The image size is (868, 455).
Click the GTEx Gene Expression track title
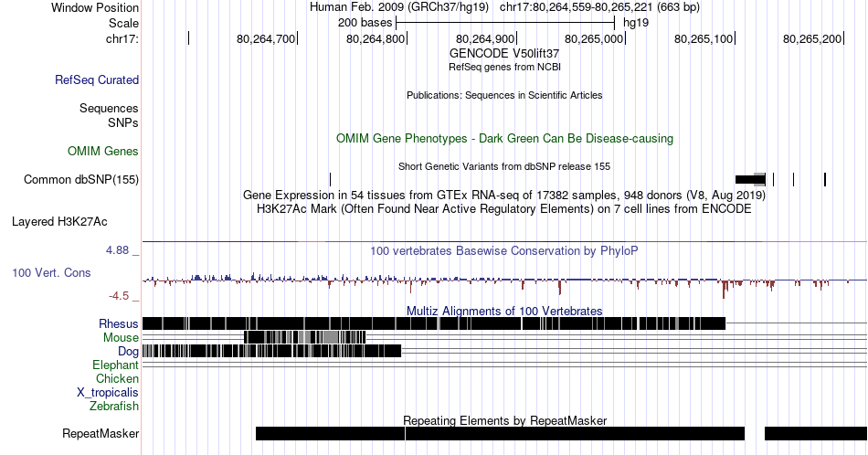pyautogui.click(x=504, y=195)
